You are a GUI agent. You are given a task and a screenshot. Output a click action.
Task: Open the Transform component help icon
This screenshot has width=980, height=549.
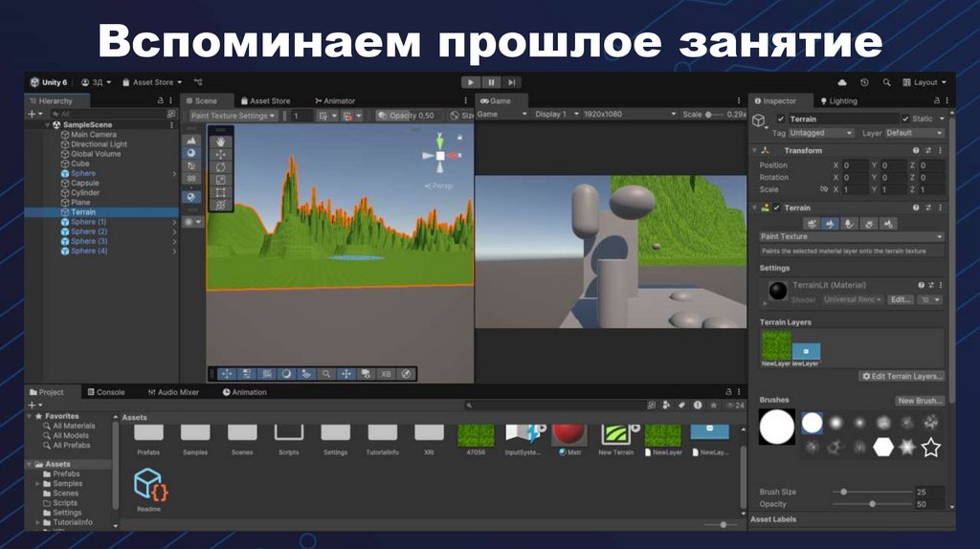tap(916, 150)
